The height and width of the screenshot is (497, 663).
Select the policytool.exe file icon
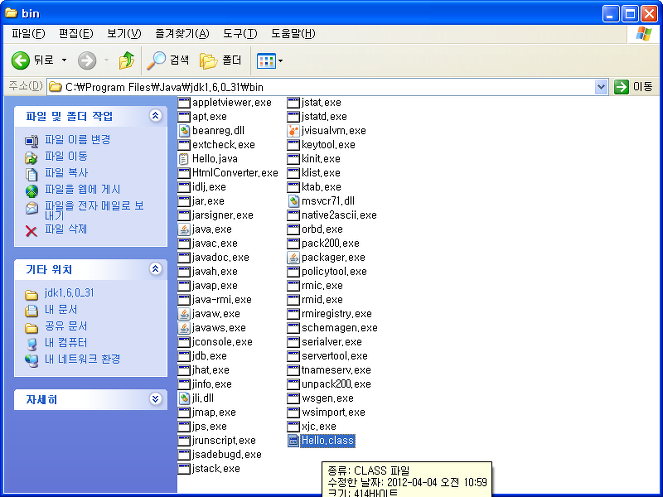[293, 272]
